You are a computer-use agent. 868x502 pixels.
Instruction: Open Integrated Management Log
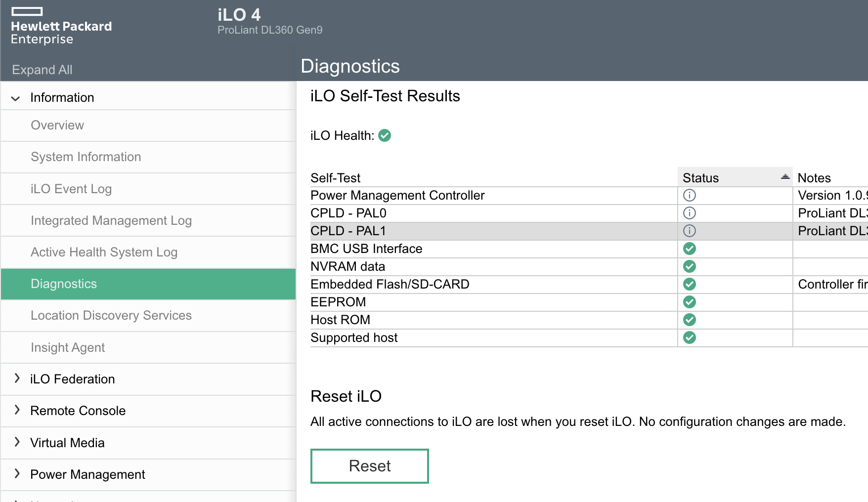click(148, 220)
